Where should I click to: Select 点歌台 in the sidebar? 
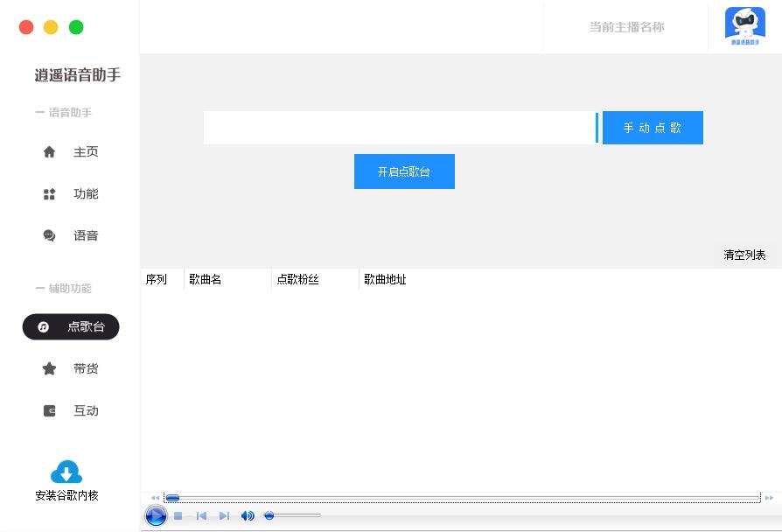[x=71, y=327]
